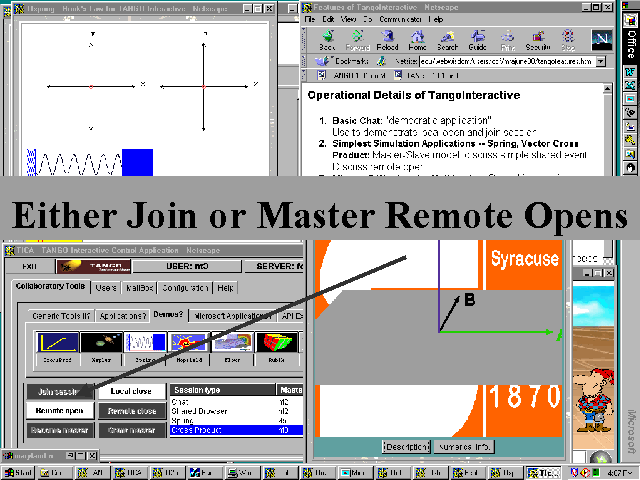640x480 pixels.
Task: Go Back in the Netscape toolbar
Action: (327, 40)
